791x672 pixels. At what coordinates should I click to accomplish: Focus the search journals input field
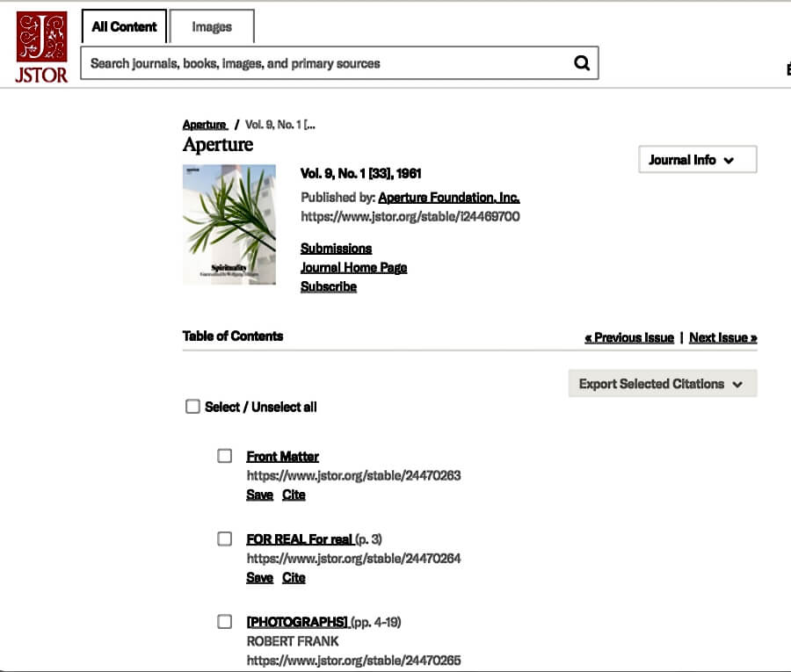(325, 63)
